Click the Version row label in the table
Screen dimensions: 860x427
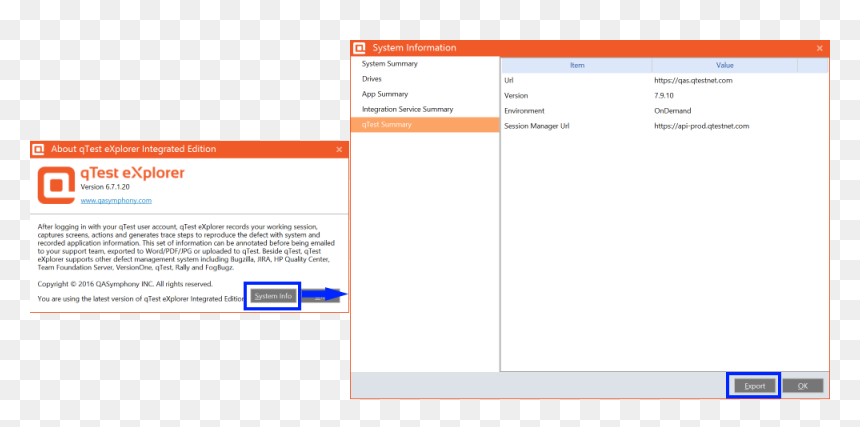tap(516, 95)
